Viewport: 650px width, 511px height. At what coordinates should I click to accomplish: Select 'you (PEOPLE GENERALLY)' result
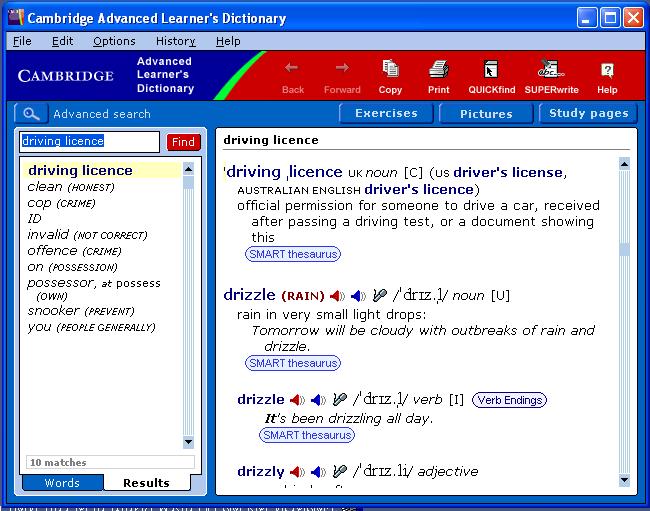click(91, 327)
